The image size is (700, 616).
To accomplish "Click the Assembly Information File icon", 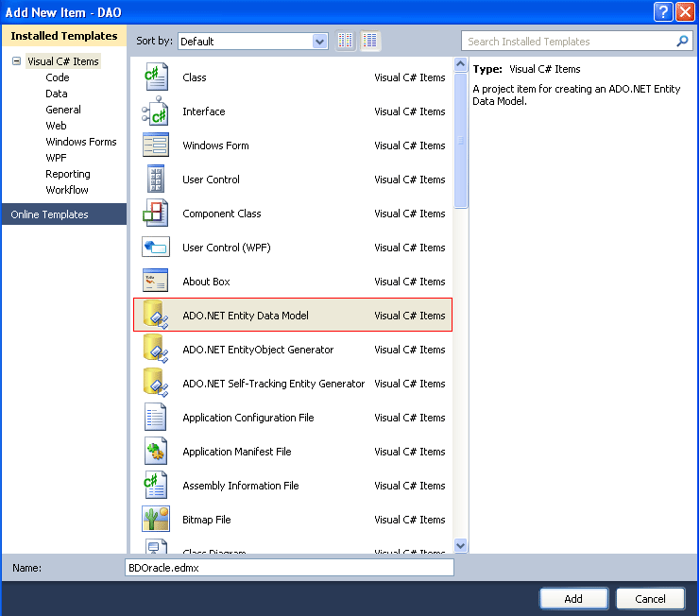I will (156, 486).
